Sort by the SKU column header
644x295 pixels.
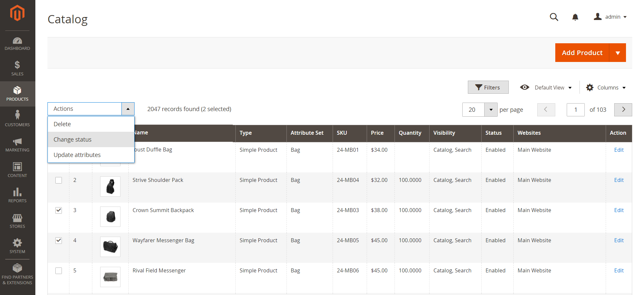[x=350, y=133]
